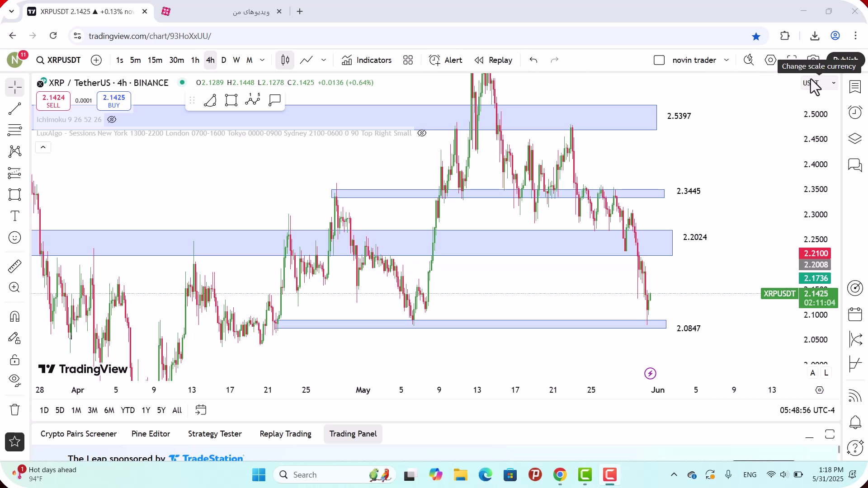The image size is (868, 488).
Task: Select the geometric shapes tool
Action: pos(15,195)
